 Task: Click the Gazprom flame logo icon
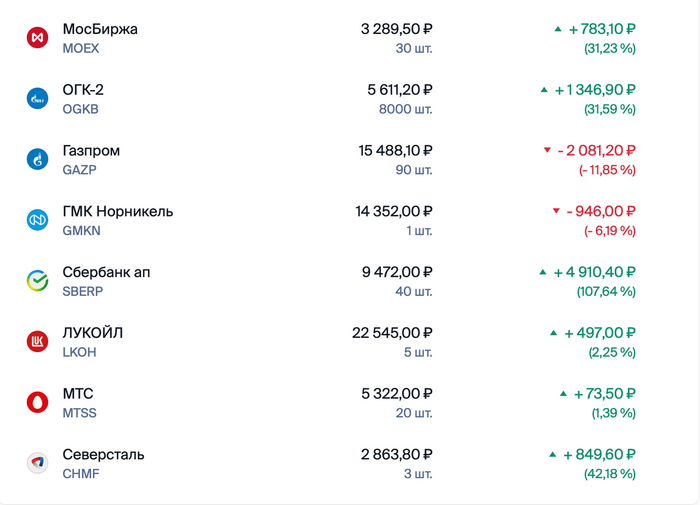point(37,159)
